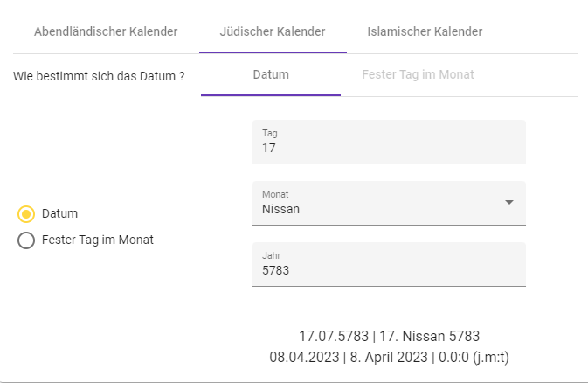Focus the Jahr field showing 5783
Image resolution: width=588 pixels, height=383 pixels.
(x=389, y=271)
